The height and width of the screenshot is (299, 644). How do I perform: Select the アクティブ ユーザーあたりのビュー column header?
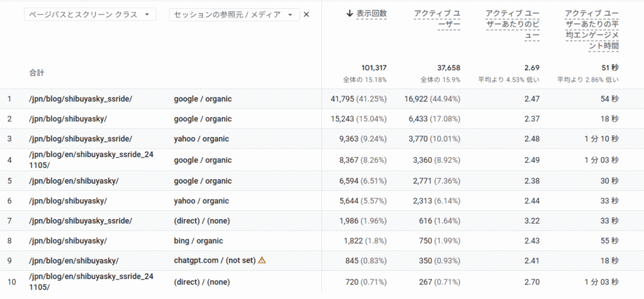coord(513,24)
